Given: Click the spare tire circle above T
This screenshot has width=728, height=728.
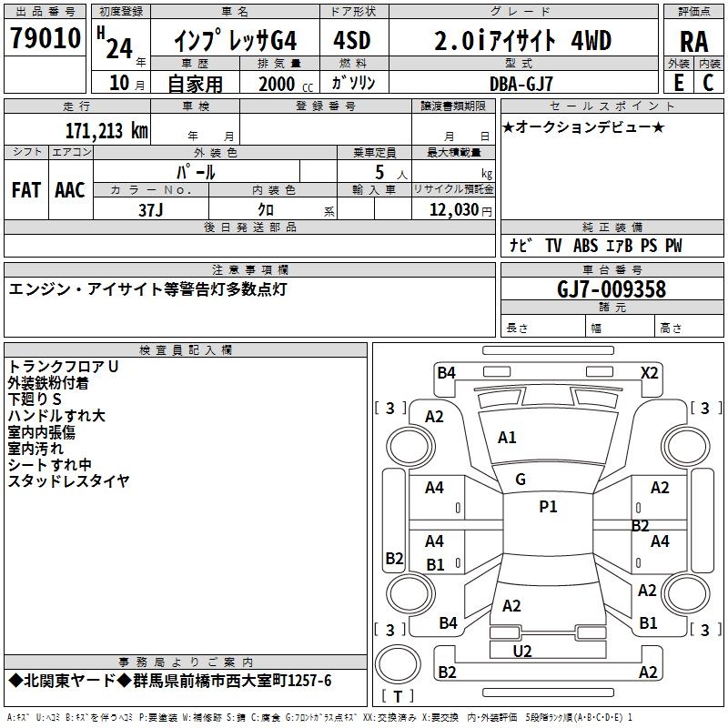Looking at the screenshot, I should coord(398,664).
